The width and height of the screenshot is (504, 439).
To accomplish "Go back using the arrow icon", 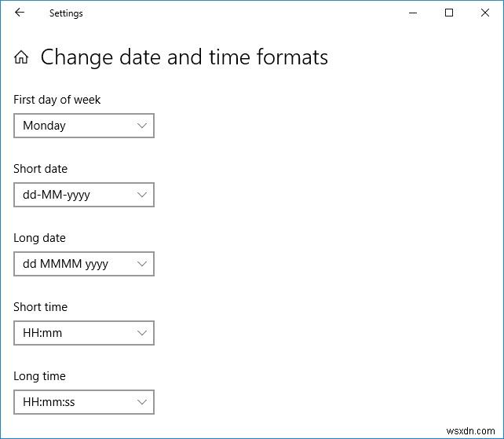I will 20,13.
